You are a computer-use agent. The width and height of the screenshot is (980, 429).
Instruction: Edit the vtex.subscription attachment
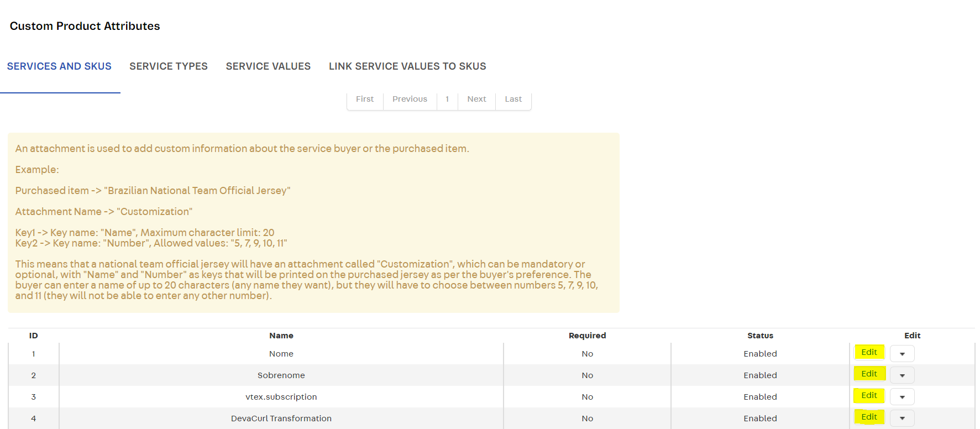tap(869, 396)
